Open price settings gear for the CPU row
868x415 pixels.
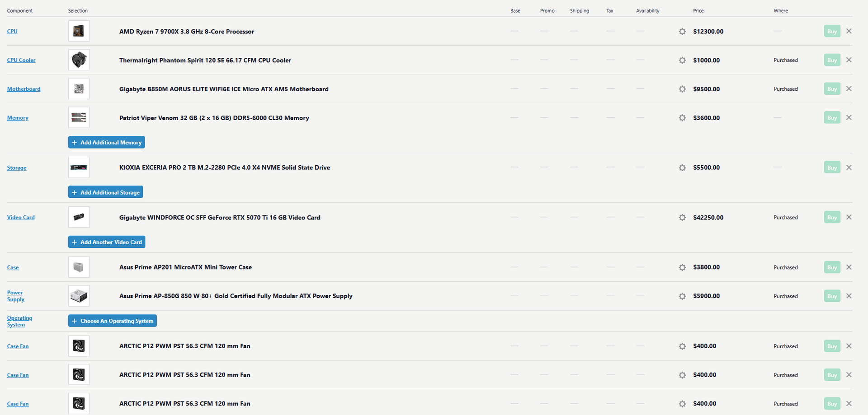(682, 32)
